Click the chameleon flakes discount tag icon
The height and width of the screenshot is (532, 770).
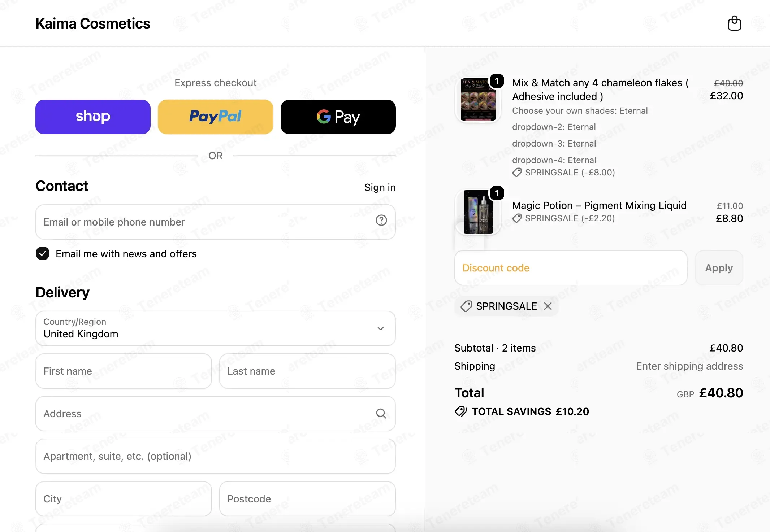click(x=517, y=173)
